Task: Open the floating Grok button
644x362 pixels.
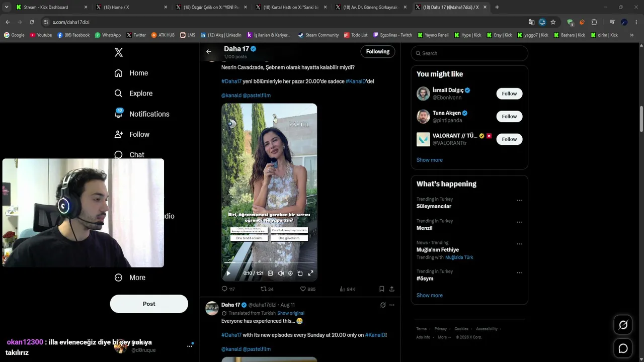Action: coord(623,325)
